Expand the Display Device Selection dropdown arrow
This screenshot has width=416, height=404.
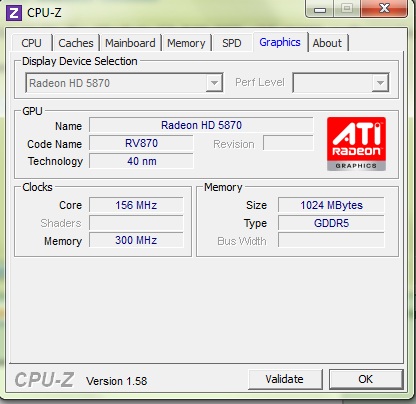tap(214, 83)
